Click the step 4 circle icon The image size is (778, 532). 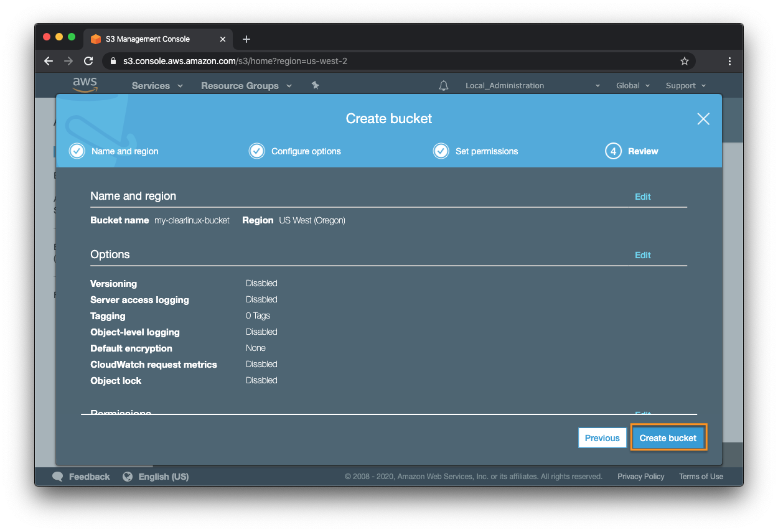click(x=613, y=151)
